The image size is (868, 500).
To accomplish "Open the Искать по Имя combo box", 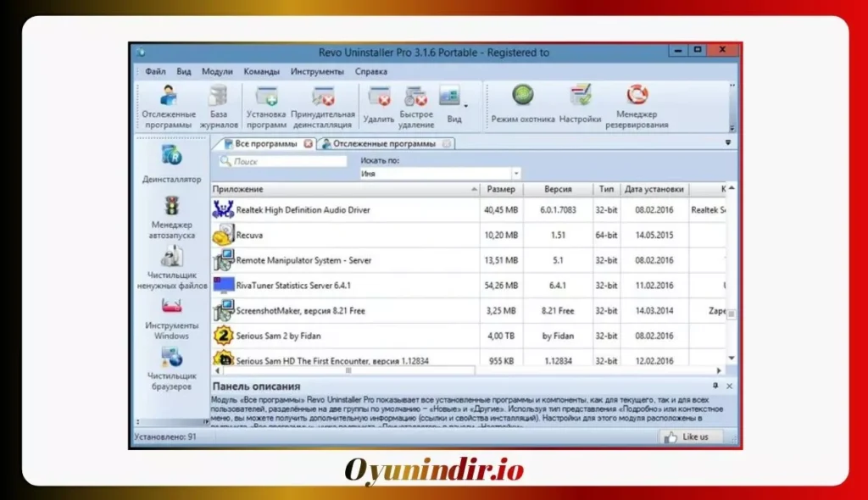I will 440,174.
